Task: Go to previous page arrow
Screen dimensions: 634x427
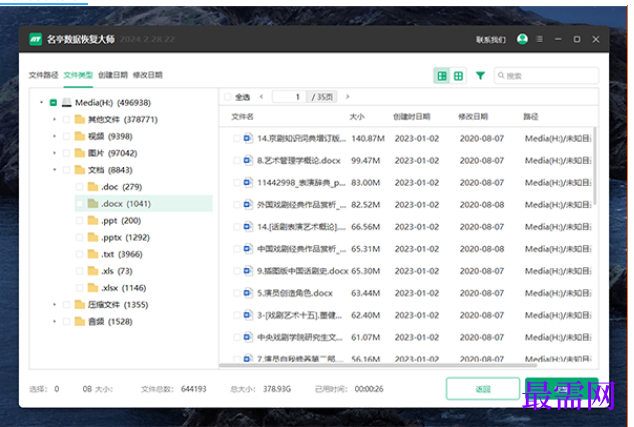Action: tap(262, 97)
